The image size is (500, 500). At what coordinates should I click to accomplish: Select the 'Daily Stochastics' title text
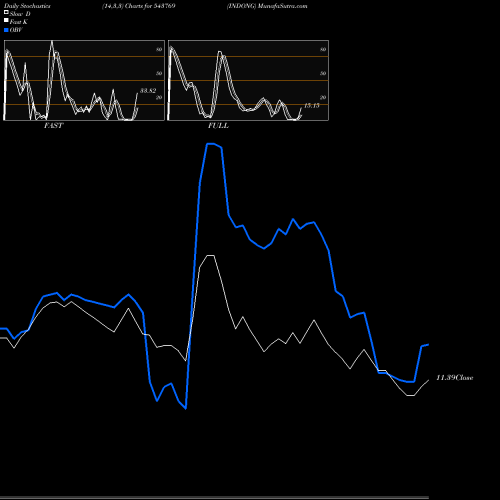coord(27,6)
